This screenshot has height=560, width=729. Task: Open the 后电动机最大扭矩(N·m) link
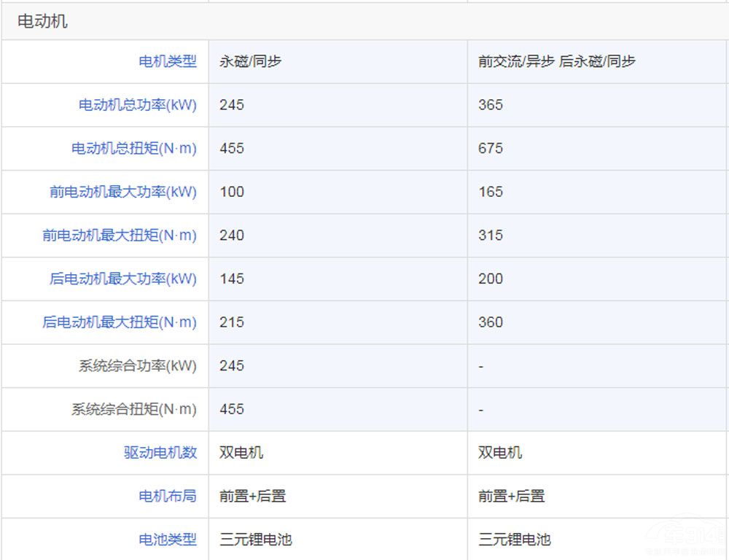coord(120,322)
